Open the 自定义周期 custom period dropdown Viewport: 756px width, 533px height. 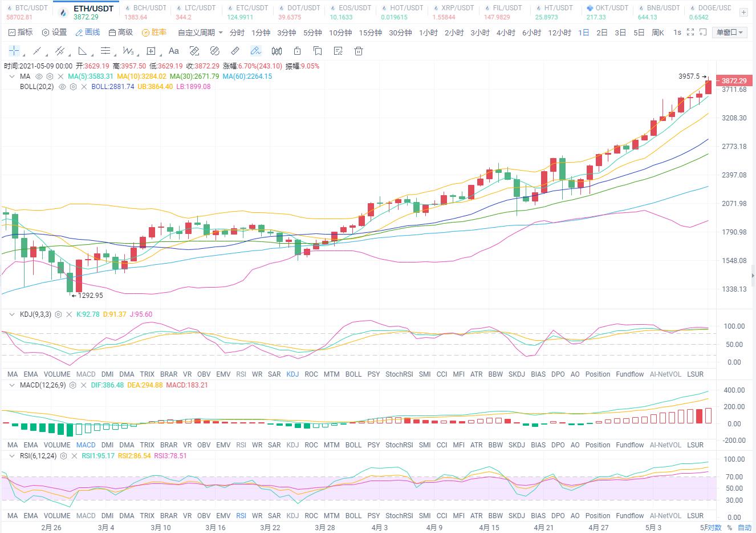coord(200,33)
